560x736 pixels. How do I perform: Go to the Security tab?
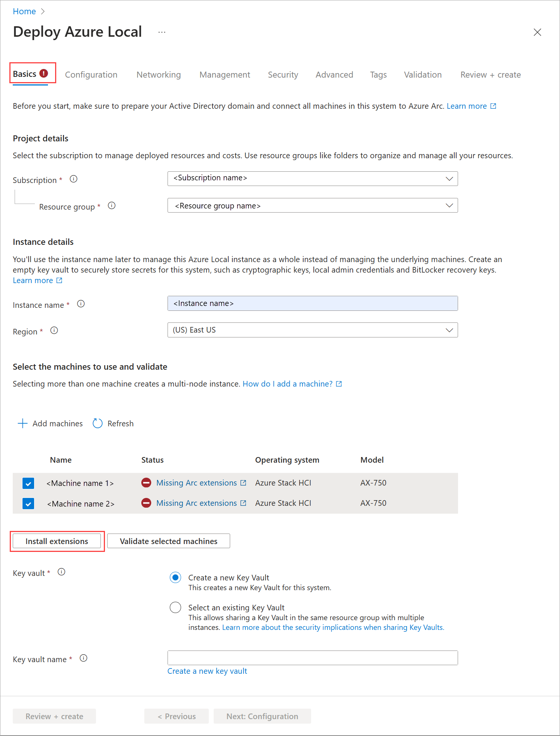pyautogui.click(x=283, y=75)
